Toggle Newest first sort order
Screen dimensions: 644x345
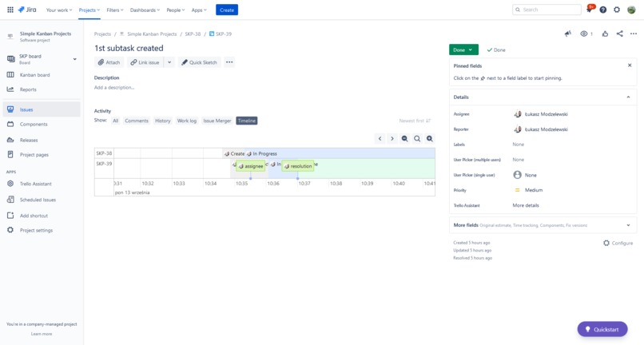point(415,121)
